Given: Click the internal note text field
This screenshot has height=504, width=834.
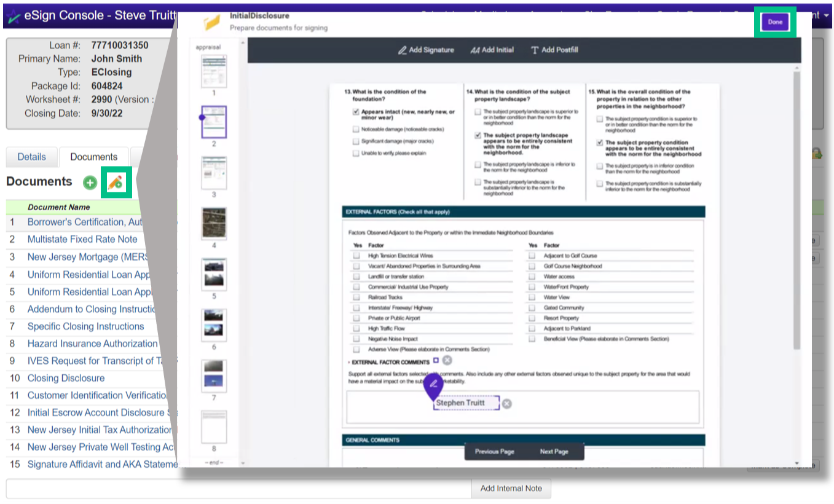Looking at the screenshot, I should 238,489.
